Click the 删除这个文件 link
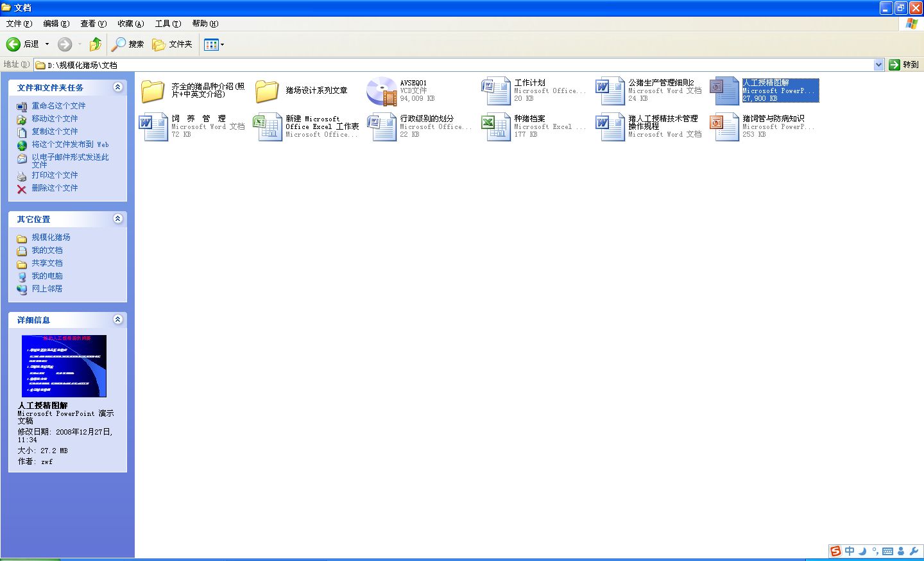Image resolution: width=924 pixels, height=561 pixels. [x=55, y=188]
